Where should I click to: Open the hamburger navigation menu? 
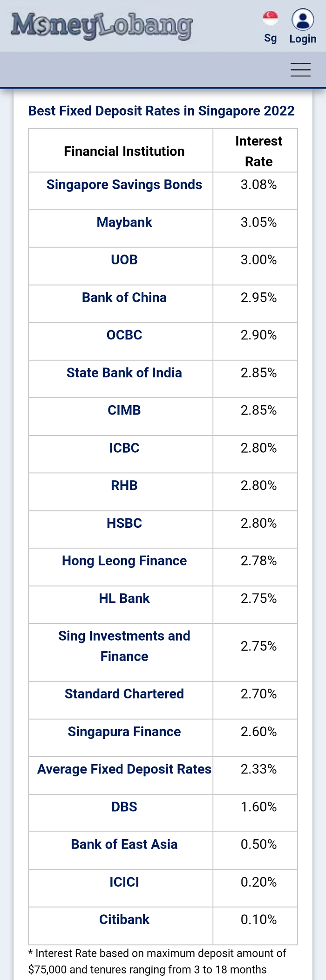point(300,69)
